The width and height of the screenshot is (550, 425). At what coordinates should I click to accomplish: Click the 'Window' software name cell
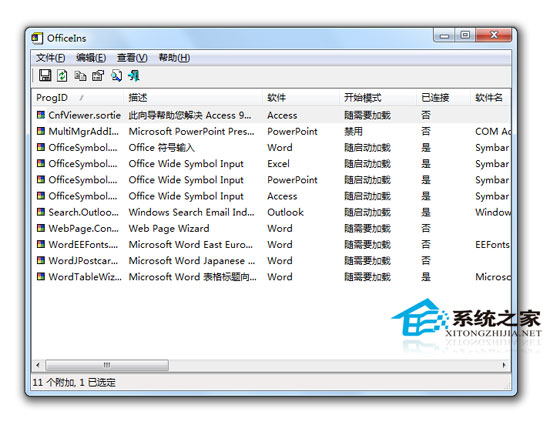click(x=493, y=212)
